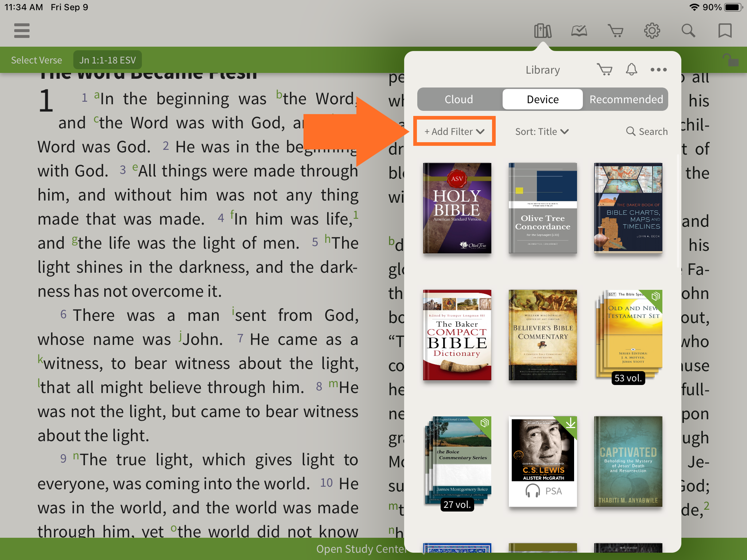Open the settings gear icon
The height and width of the screenshot is (560, 747).
652,31
